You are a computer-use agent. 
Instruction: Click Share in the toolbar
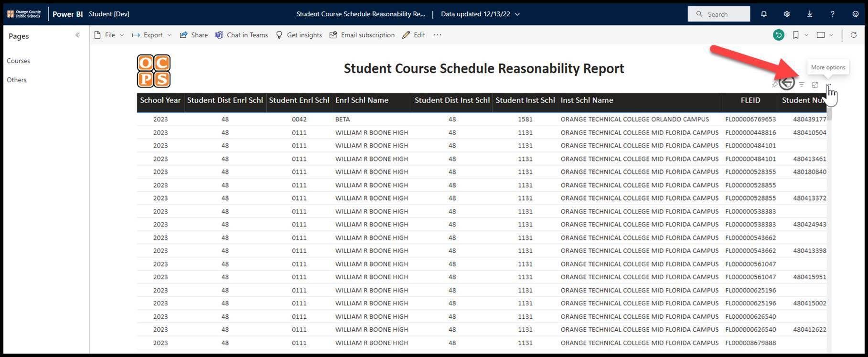(193, 35)
